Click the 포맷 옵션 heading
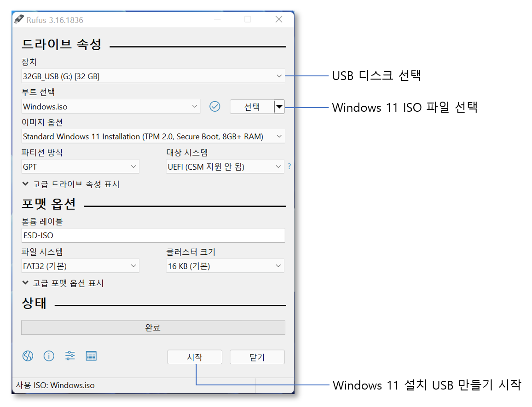532x407 pixels. coord(48,204)
